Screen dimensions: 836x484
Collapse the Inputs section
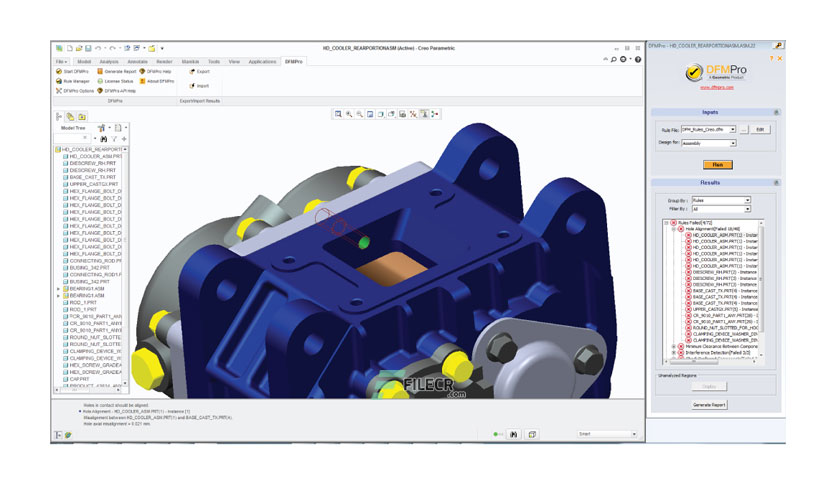click(776, 112)
